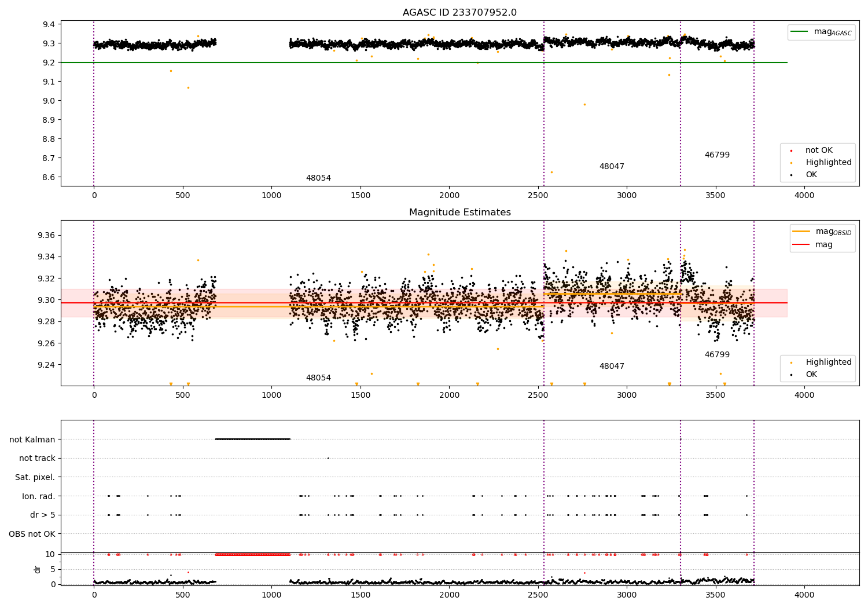This screenshot has height=608, width=868.
Task: Click the orange outlier point near magnitude 8.98
Action: pos(584,104)
